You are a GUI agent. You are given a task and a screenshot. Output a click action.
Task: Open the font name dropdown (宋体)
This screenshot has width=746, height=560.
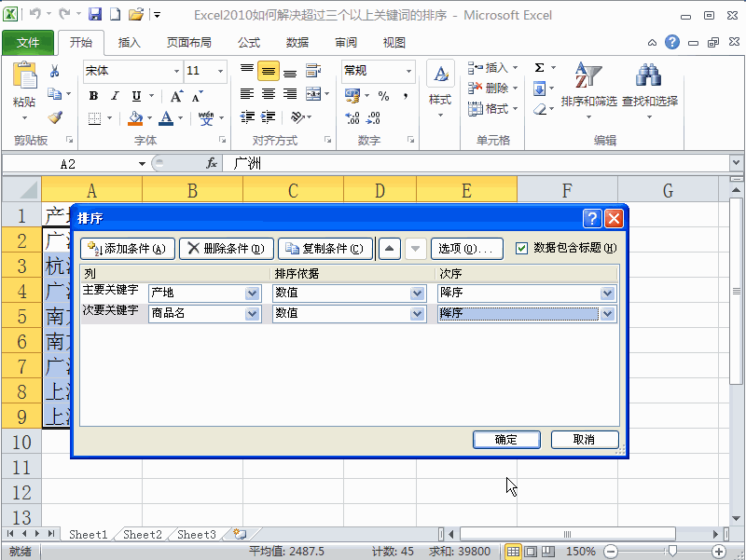pos(176,72)
